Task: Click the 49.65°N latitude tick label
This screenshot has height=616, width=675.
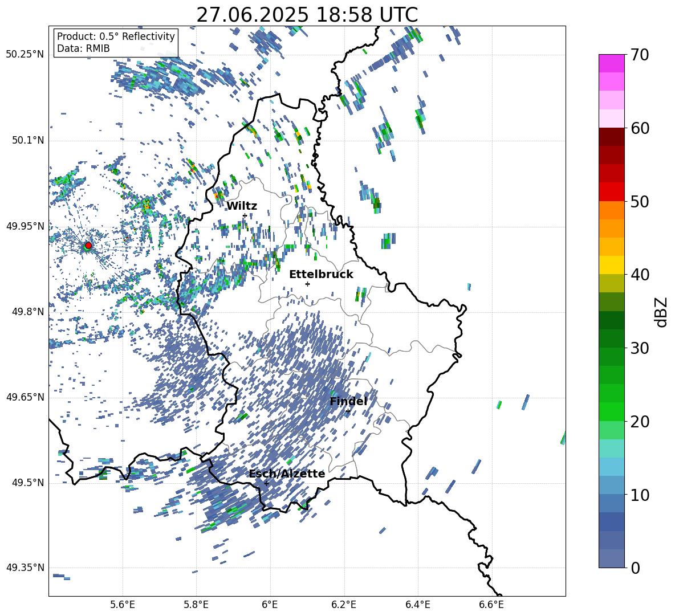Action: click(x=25, y=397)
